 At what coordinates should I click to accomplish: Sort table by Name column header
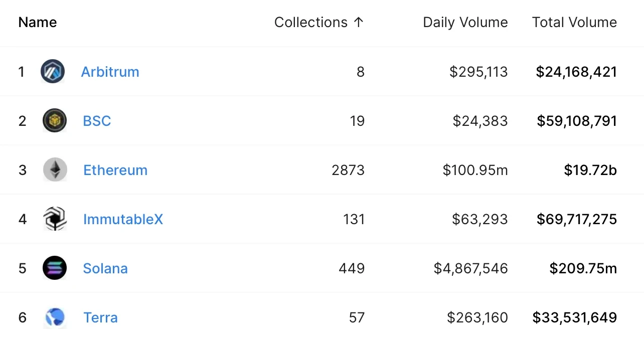[38, 23]
